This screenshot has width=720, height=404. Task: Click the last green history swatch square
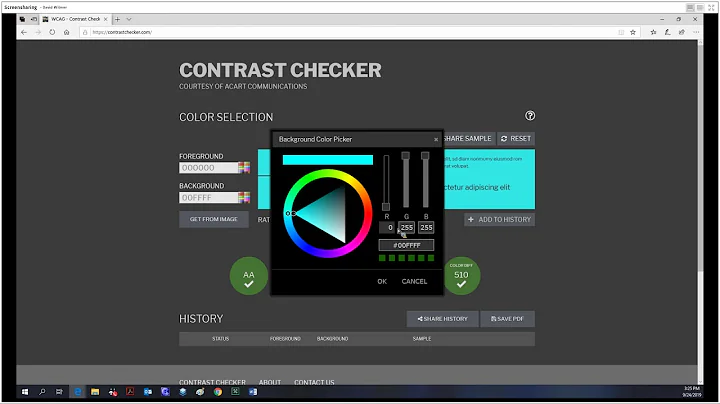431,258
